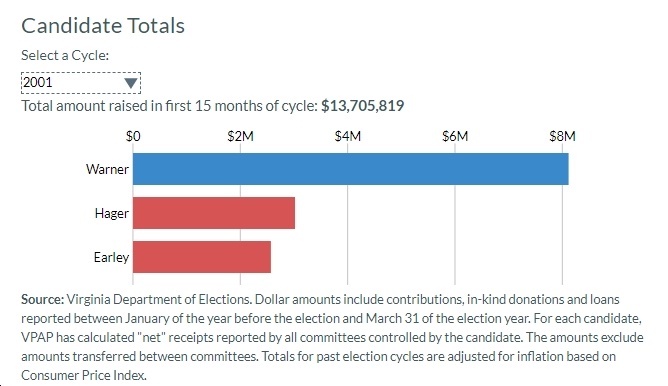Image resolution: width=668 pixels, height=386 pixels.
Task: Click the bold Source label
Action: click(x=42, y=300)
